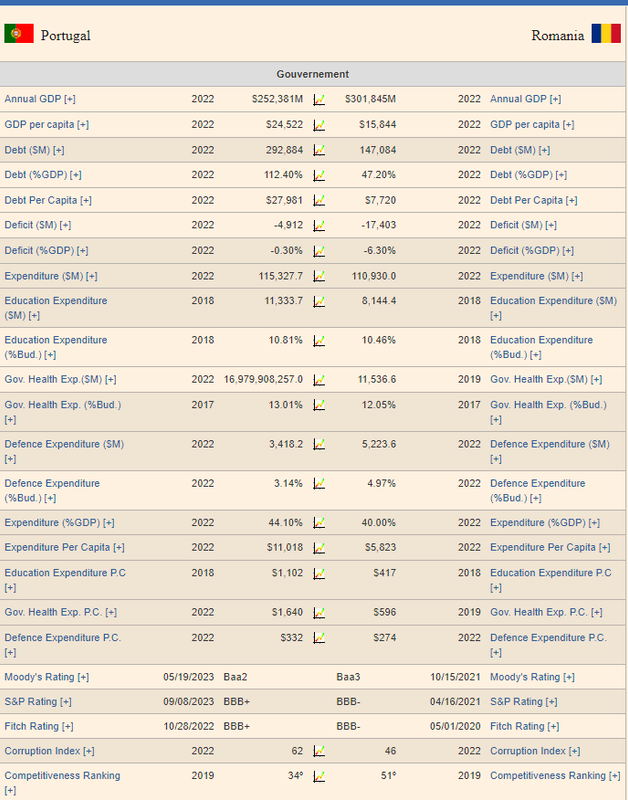Screen dimensions: 628x800
Task: Click the Portugal flag icon
Action: (x=19, y=34)
